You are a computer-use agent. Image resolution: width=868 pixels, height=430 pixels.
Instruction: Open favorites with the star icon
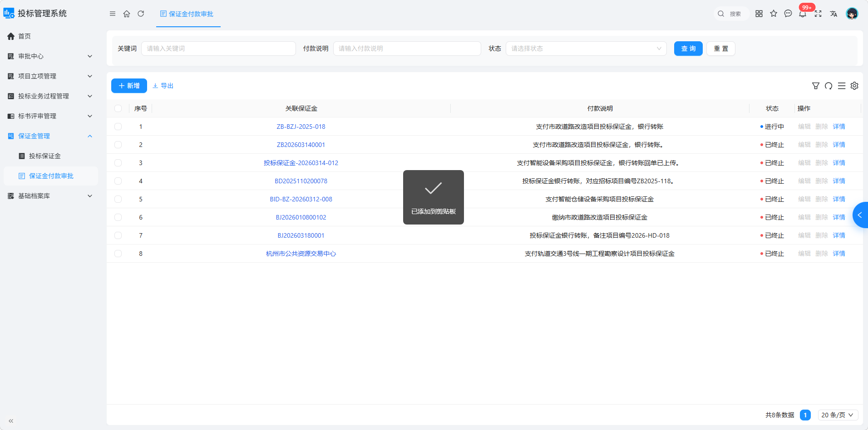click(x=774, y=14)
